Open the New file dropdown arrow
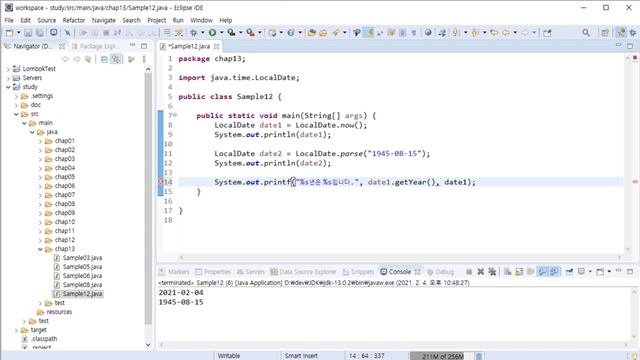The image size is (640, 360). [18, 33]
